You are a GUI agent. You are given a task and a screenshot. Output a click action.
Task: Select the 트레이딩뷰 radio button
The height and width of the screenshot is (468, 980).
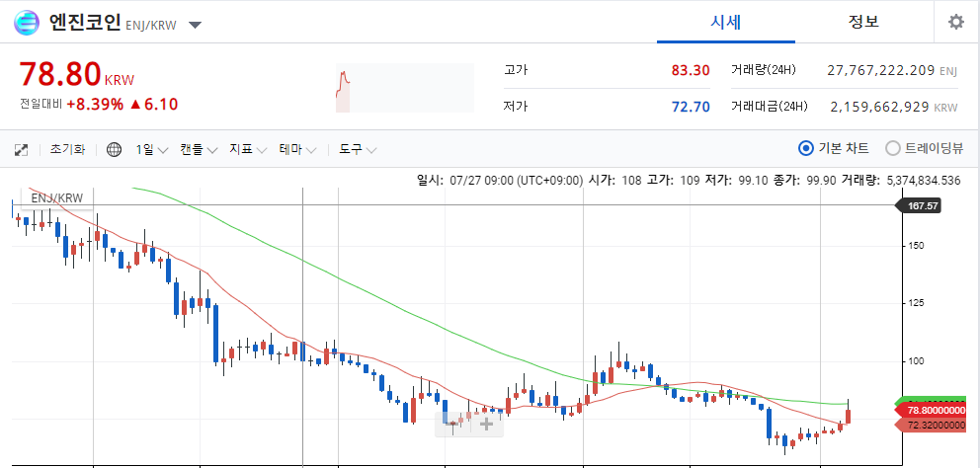(x=893, y=149)
